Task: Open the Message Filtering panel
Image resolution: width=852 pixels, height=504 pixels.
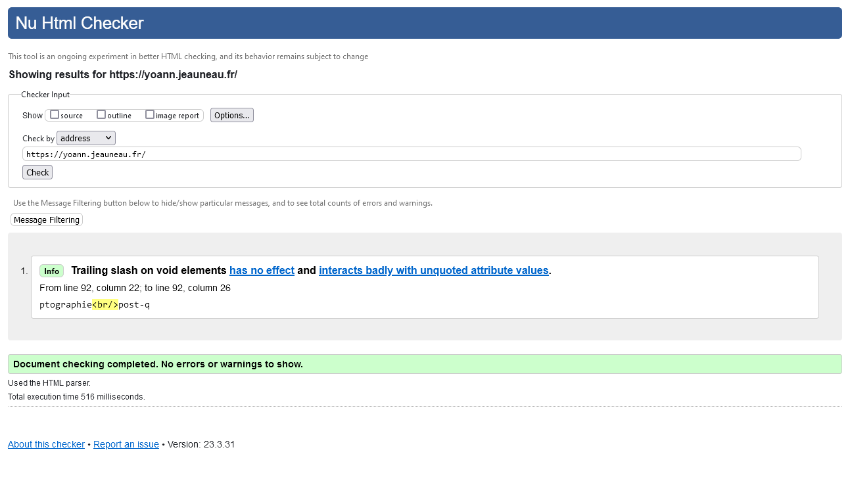Action: pyautogui.click(x=47, y=219)
